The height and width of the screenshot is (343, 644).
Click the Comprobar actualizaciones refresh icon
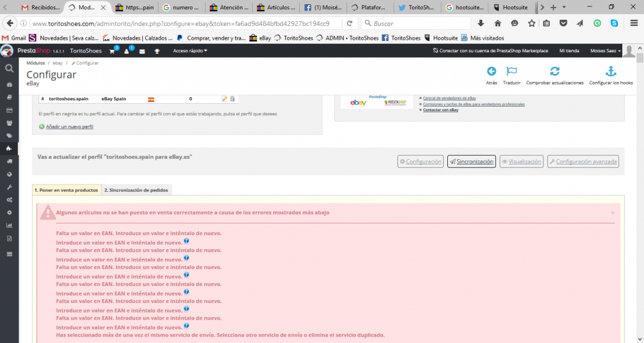click(x=554, y=71)
